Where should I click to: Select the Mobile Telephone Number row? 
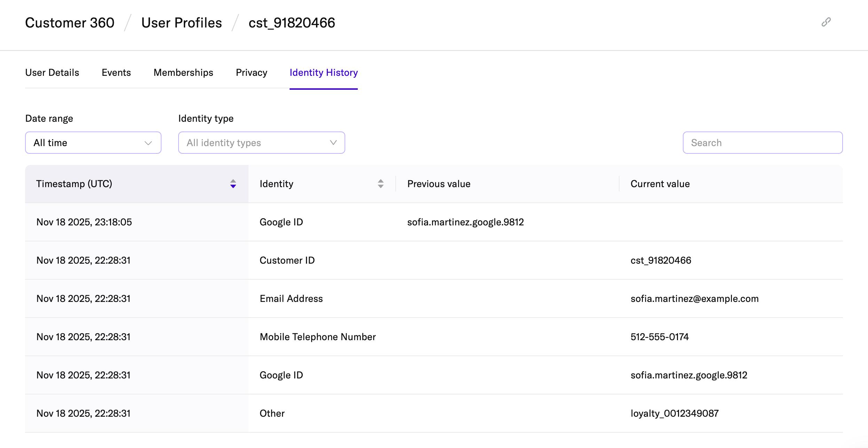317,337
